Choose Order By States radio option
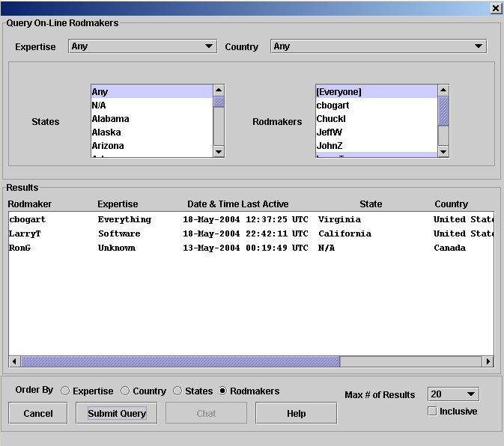Image resolution: width=504 pixels, height=446 pixels. click(177, 391)
